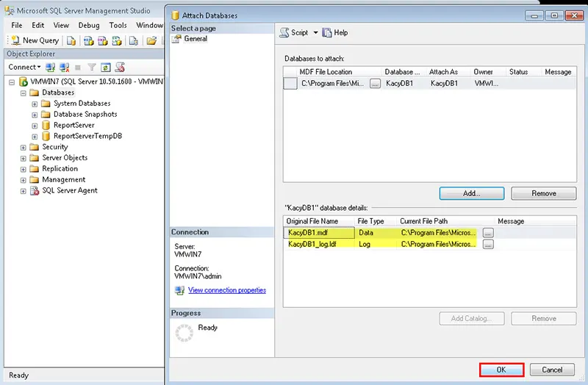Expand the Security folder
This screenshot has width=588, height=385.
click(24, 148)
